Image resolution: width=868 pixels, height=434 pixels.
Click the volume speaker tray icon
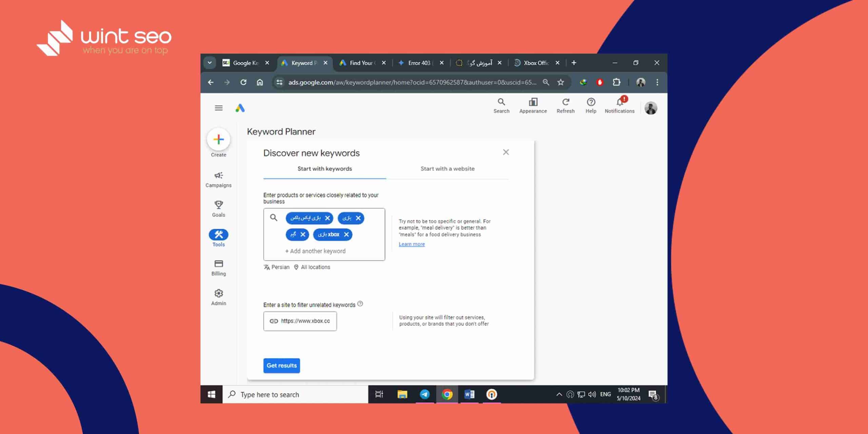click(592, 395)
